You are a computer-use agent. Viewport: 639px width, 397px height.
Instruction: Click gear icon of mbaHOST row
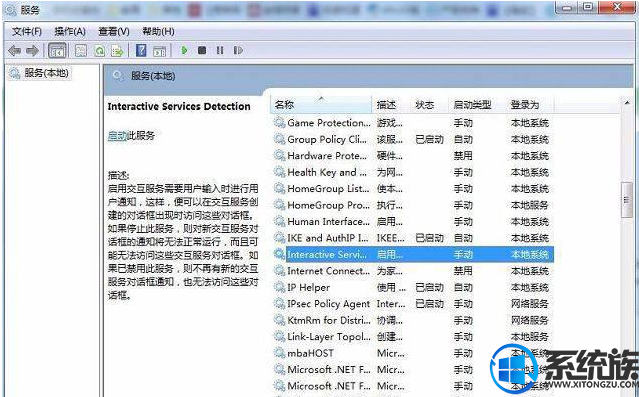point(280,353)
